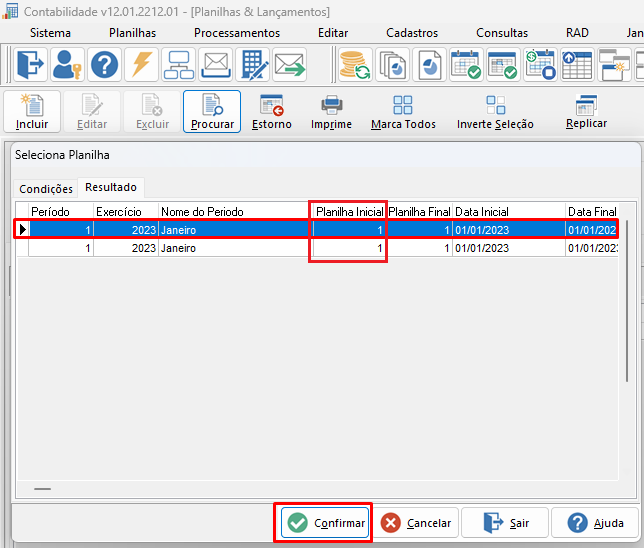
Task: Click the Imprime printer button
Action: [331, 112]
